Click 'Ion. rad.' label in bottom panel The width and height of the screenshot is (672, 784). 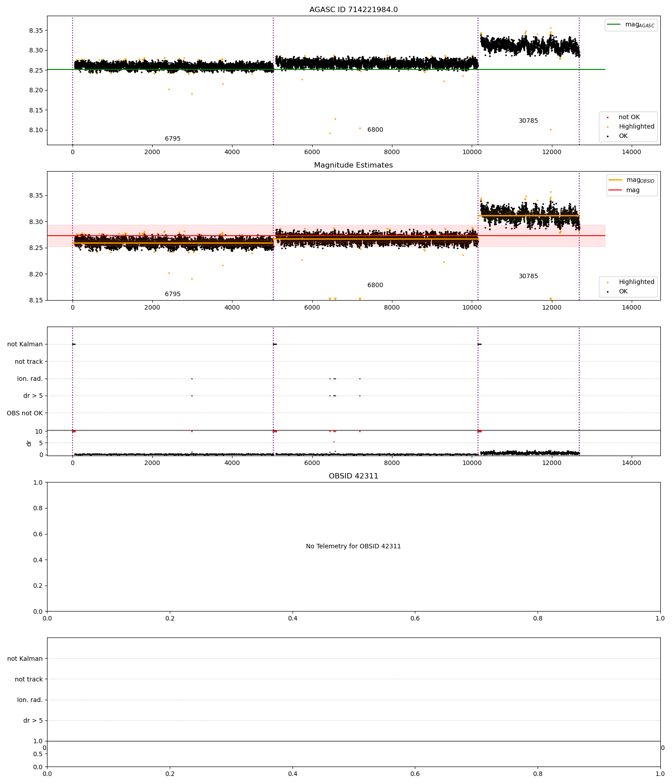[30, 700]
